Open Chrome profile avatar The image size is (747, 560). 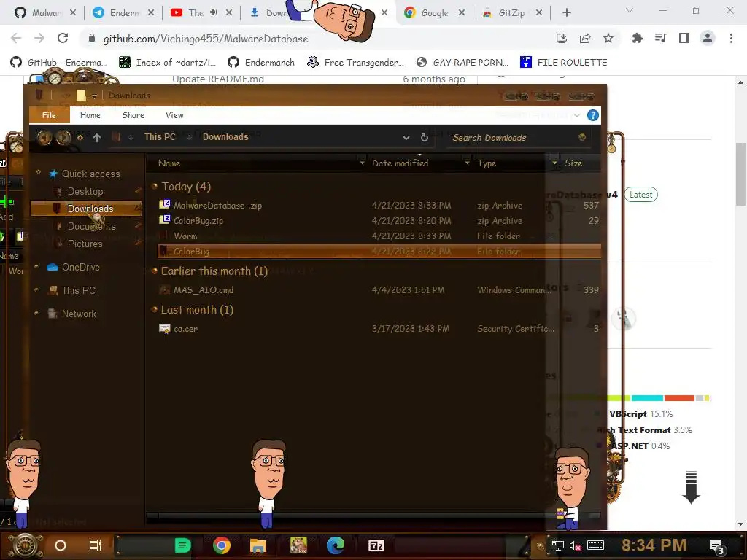point(708,38)
